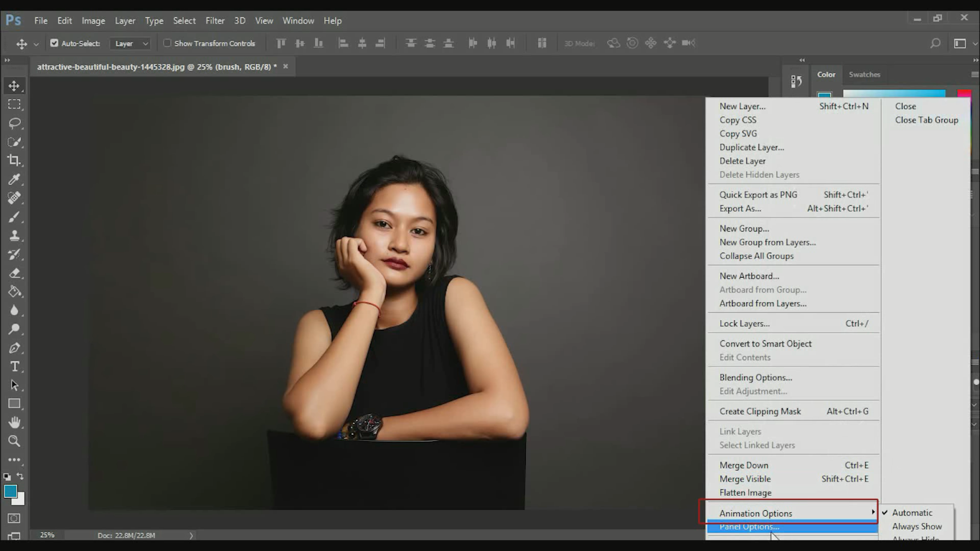Choose Convert to Smart Object
This screenshot has width=980, height=551.
pos(765,344)
